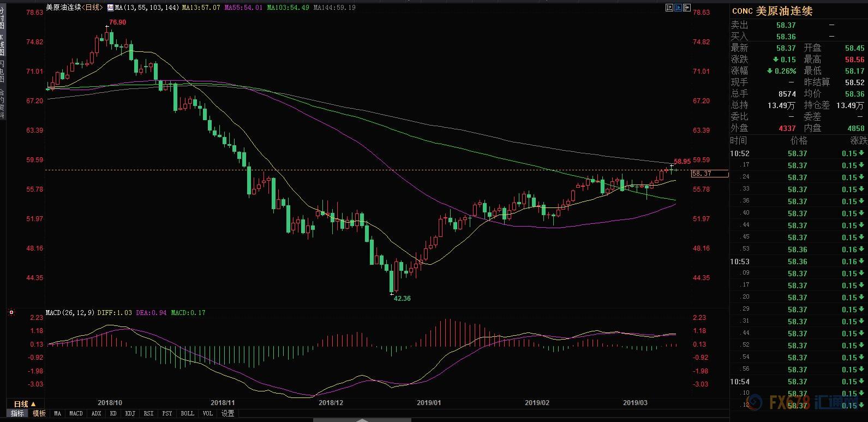This screenshot has height=422, width=868.
Task: Select the MA indicator button
Action: pyautogui.click(x=57, y=413)
